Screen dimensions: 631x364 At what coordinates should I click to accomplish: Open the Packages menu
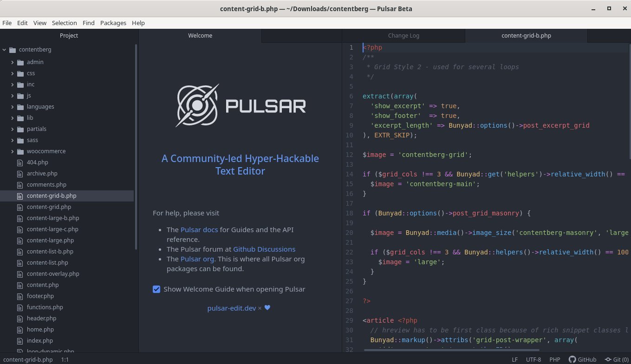pyautogui.click(x=113, y=23)
